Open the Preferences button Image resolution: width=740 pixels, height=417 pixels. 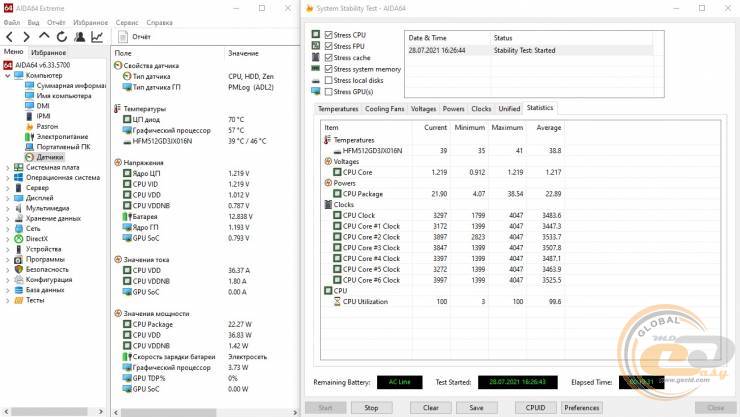pyautogui.click(x=581, y=408)
